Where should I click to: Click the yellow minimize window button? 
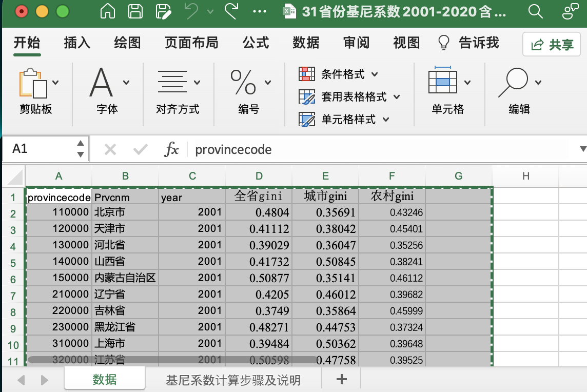pyautogui.click(x=42, y=12)
